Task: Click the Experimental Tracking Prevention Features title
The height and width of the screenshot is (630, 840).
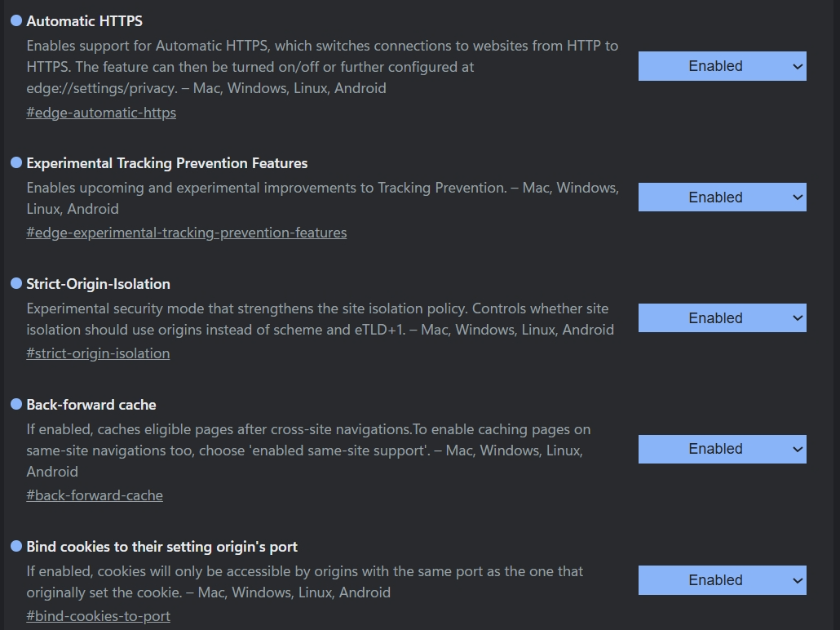Action: click(166, 163)
